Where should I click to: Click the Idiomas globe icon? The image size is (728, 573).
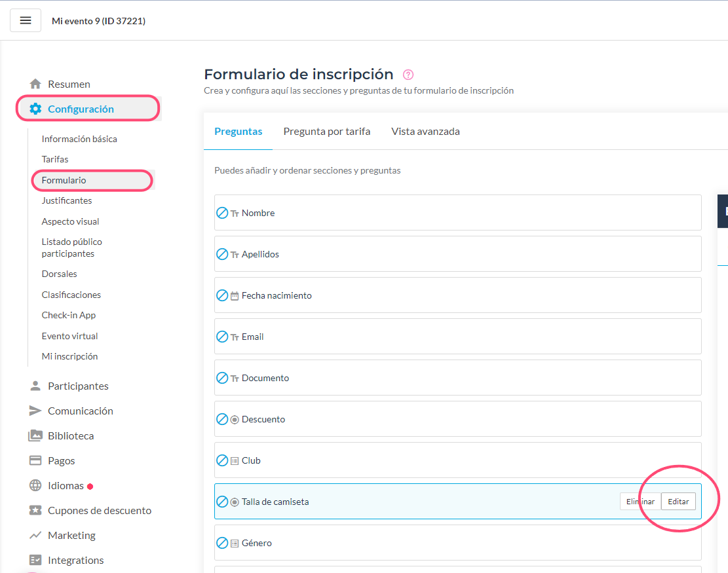[x=35, y=485]
